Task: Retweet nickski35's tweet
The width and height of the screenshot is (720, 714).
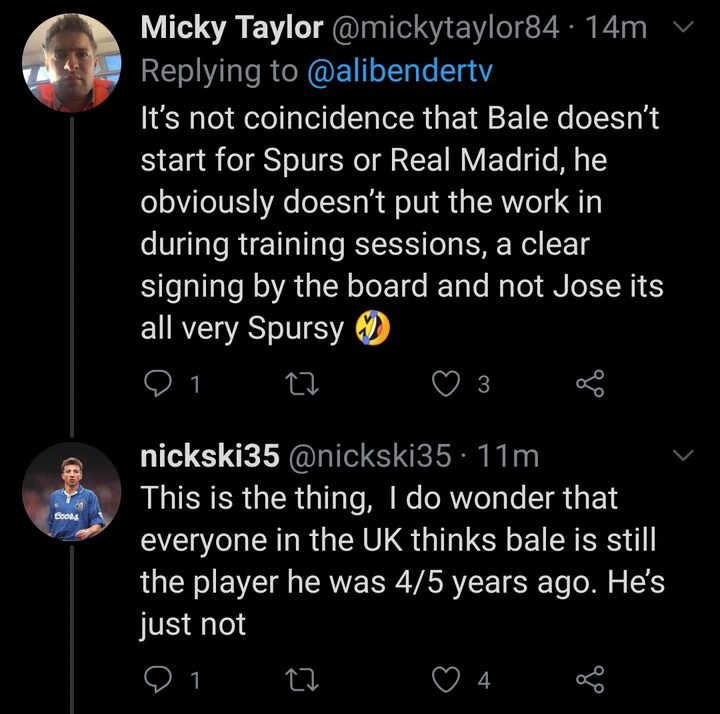Action: coord(302,680)
